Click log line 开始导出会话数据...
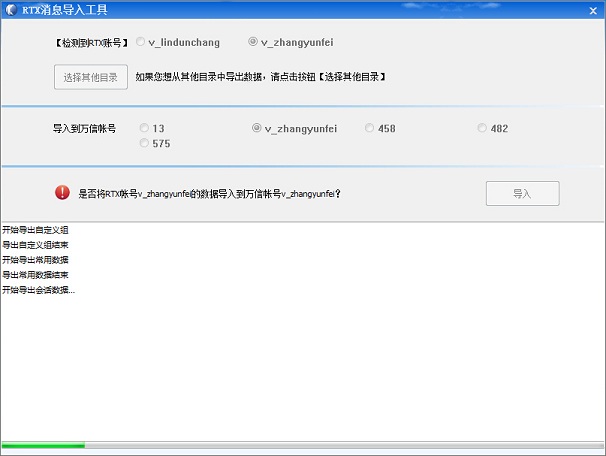The height and width of the screenshot is (456, 606). point(38,290)
